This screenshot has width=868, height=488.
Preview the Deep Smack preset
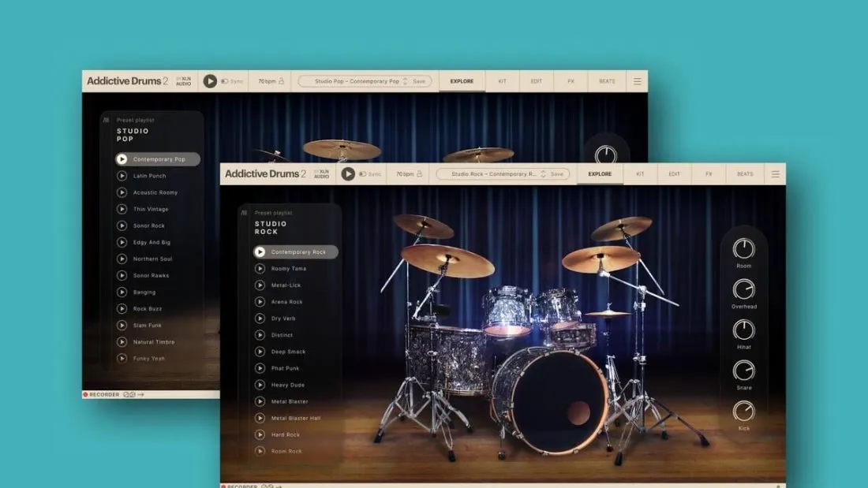coord(260,352)
